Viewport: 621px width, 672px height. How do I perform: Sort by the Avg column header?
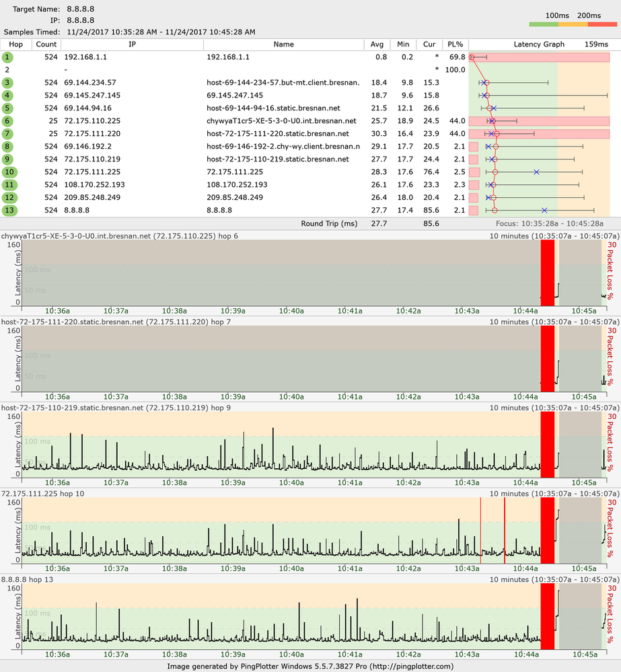[377, 44]
